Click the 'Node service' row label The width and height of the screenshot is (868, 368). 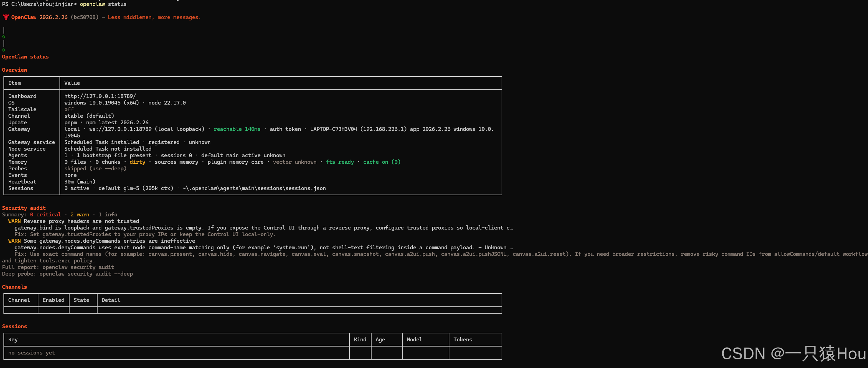point(27,149)
